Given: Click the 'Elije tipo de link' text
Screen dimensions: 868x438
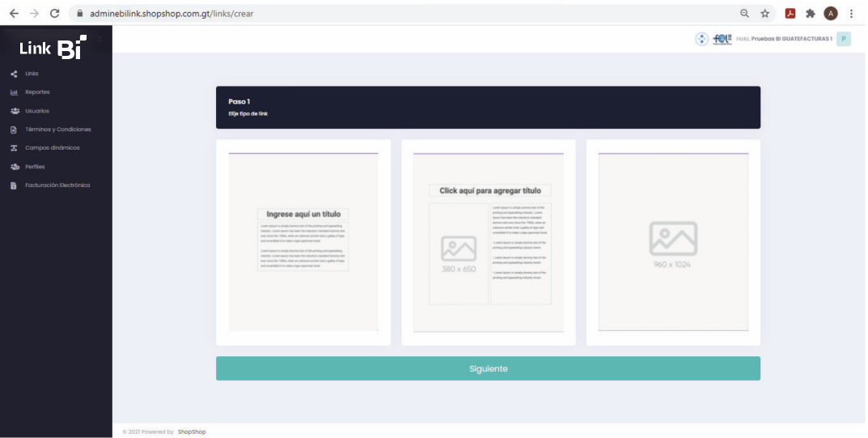Looking at the screenshot, I should [248, 113].
